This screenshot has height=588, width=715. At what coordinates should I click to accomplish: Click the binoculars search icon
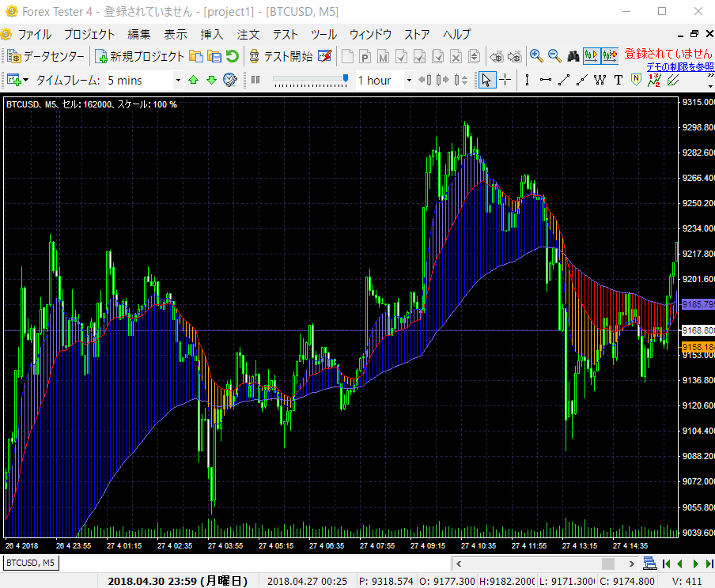coord(573,57)
